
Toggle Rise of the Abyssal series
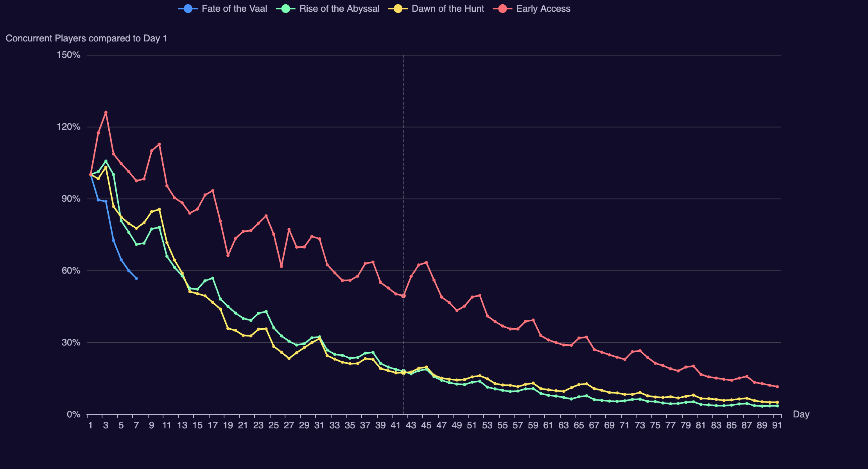[x=339, y=9]
